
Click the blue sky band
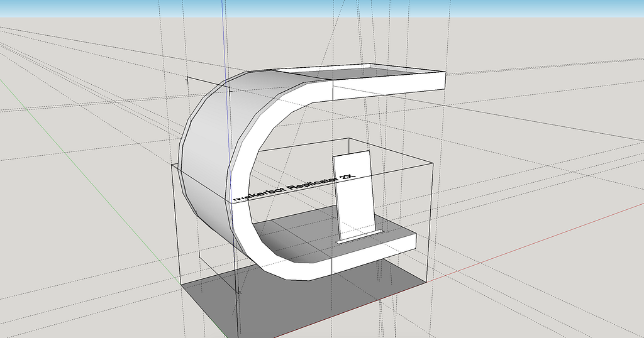tap(322, 8)
